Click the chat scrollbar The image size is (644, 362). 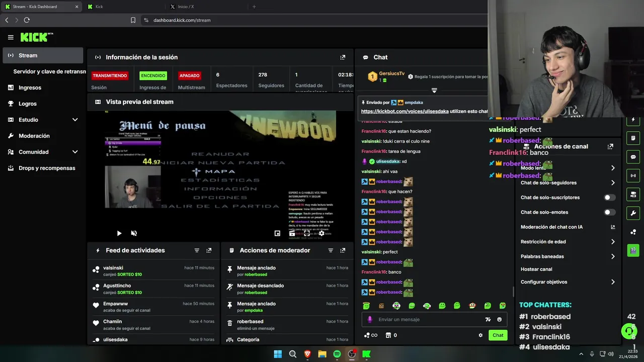click(x=513, y=292)
